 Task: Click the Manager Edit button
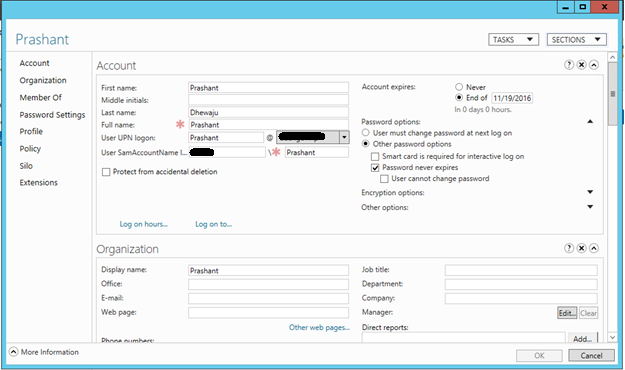click(x=567, y=313)
